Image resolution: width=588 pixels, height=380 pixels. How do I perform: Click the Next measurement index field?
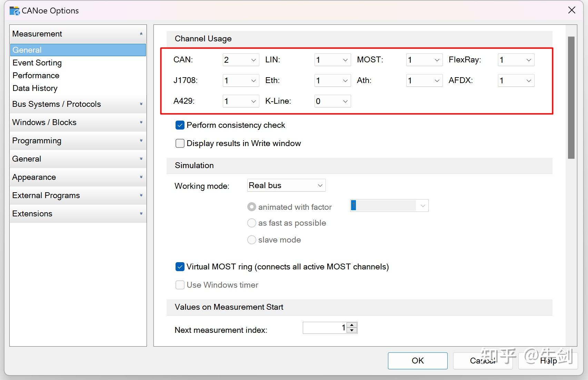pyautogui.click(x=325, y=328)
